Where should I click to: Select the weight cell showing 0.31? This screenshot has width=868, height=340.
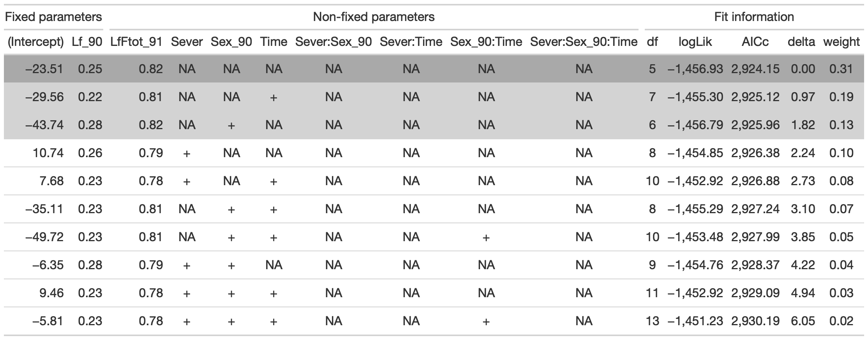842,69
